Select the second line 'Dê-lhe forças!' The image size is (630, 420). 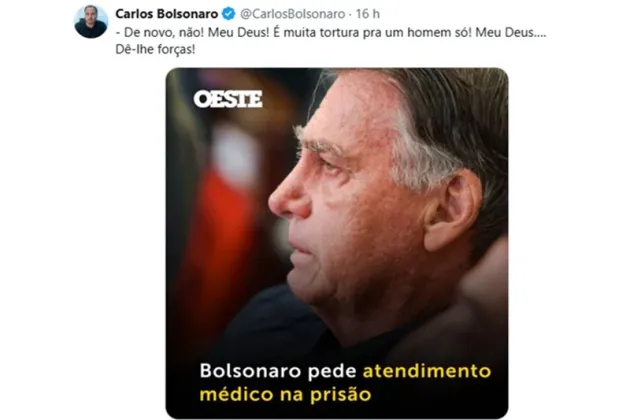point(155,49)
